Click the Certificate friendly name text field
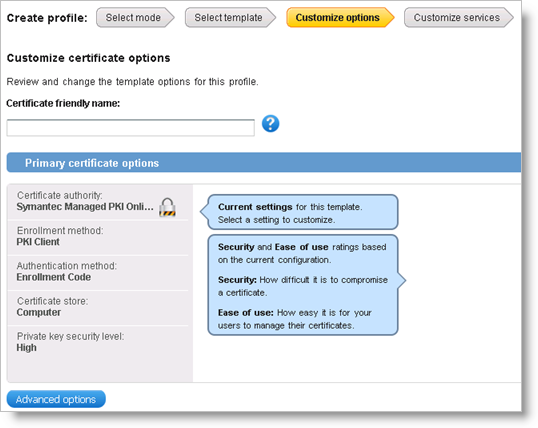This screenshot has height=428, width=538. [x=130, y=128]
